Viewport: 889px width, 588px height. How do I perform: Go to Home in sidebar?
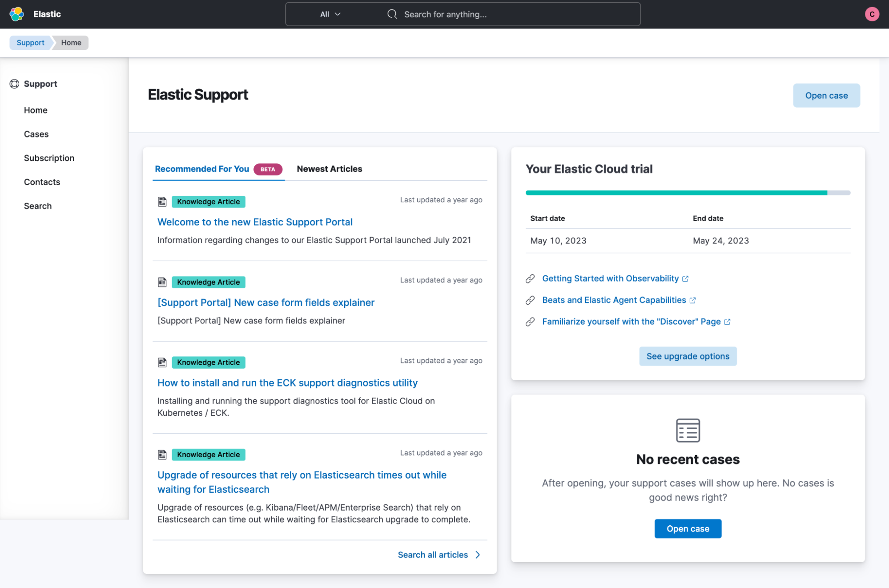[36, 110]
